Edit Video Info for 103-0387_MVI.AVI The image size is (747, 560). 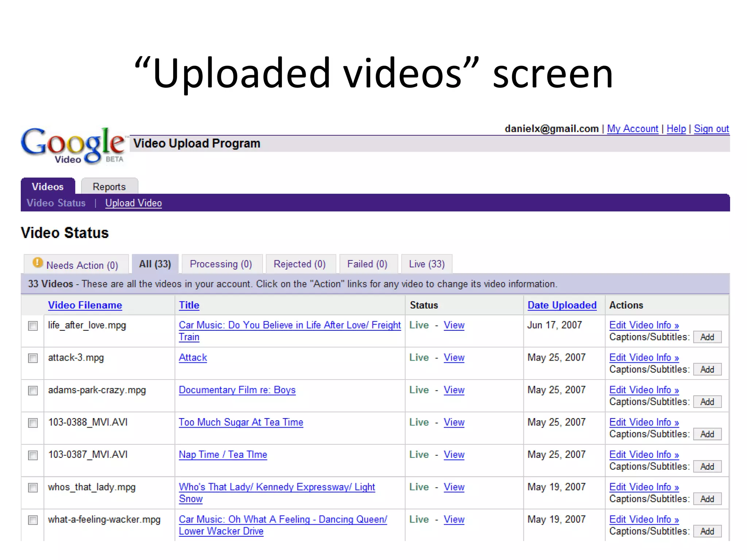[644, 455]
